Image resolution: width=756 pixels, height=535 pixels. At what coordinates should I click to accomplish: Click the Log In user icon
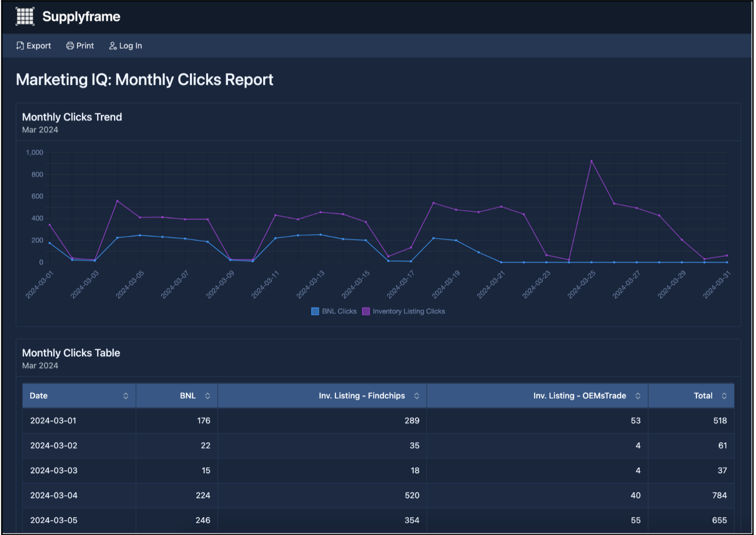click(113, 46)
